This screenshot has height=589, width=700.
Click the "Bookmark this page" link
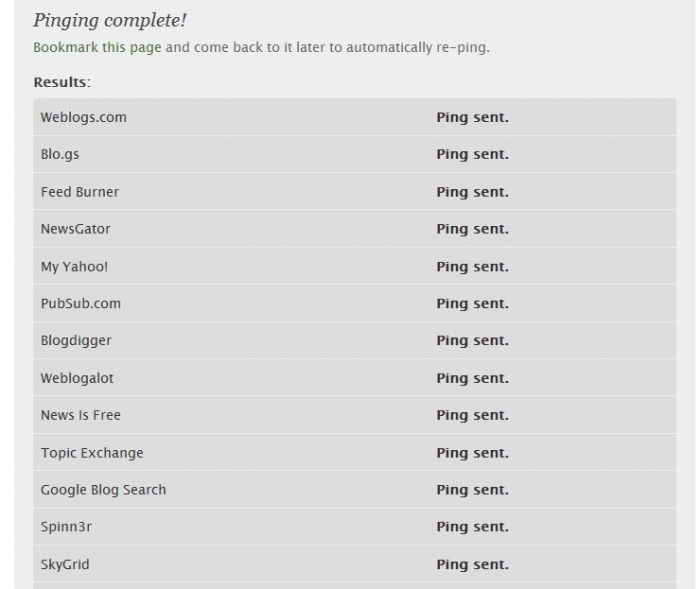point(97,47)
